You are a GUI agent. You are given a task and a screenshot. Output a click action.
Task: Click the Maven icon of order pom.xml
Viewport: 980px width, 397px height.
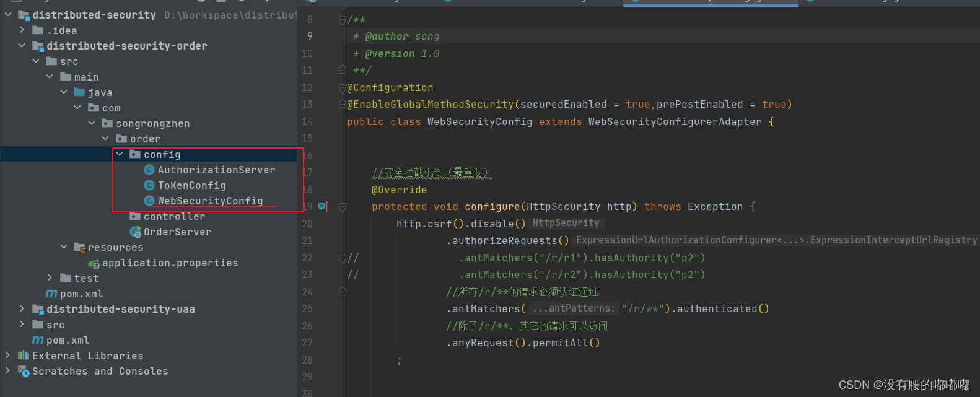click(x=51, y=294)
